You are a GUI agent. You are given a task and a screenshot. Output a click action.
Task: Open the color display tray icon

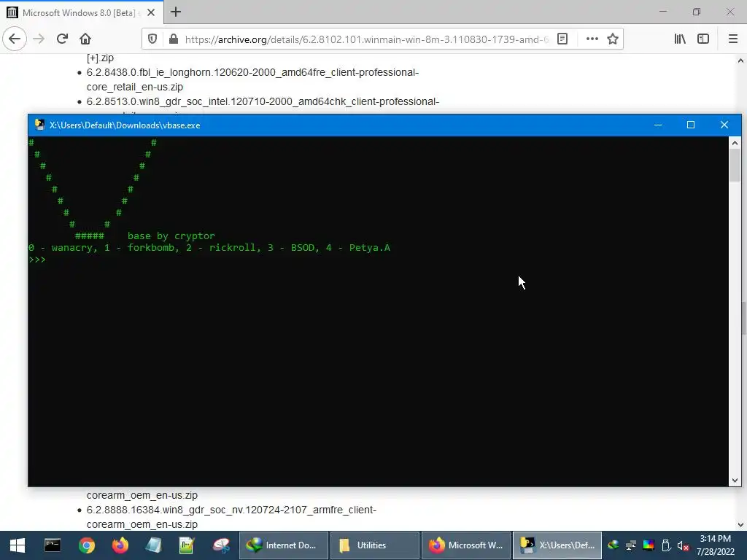pyautogui.click(x=649, y=545)
